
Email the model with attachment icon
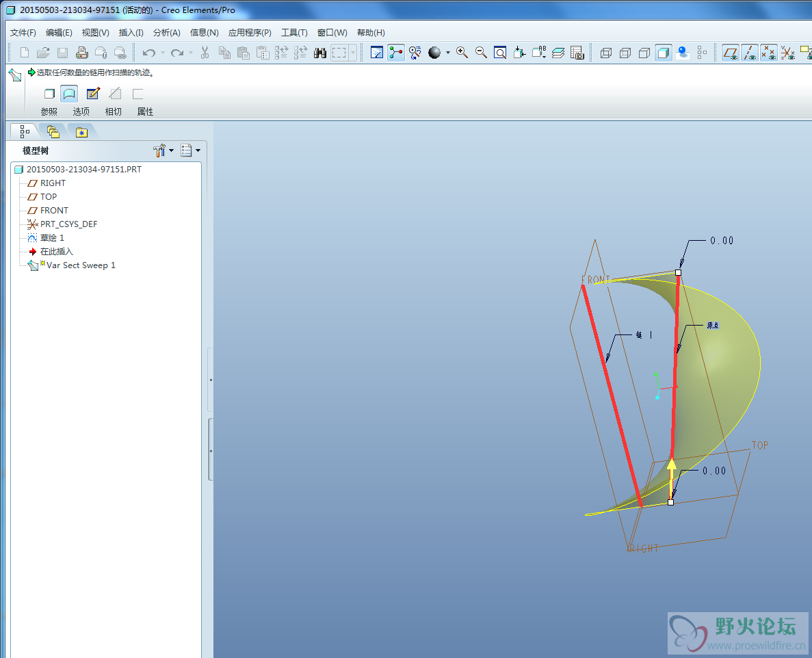click(x=101, y=52)
